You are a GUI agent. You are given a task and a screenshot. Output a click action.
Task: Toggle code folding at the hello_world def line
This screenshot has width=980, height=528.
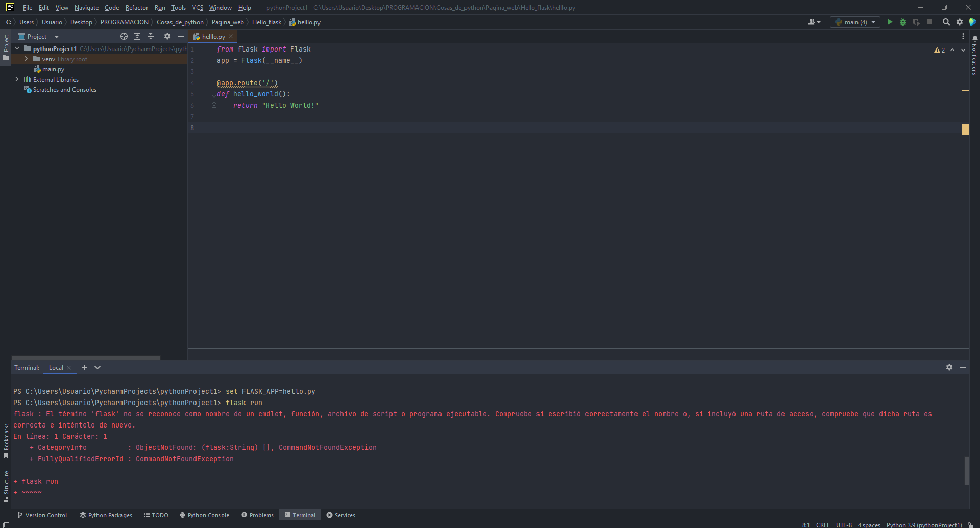tap(214, 94)
